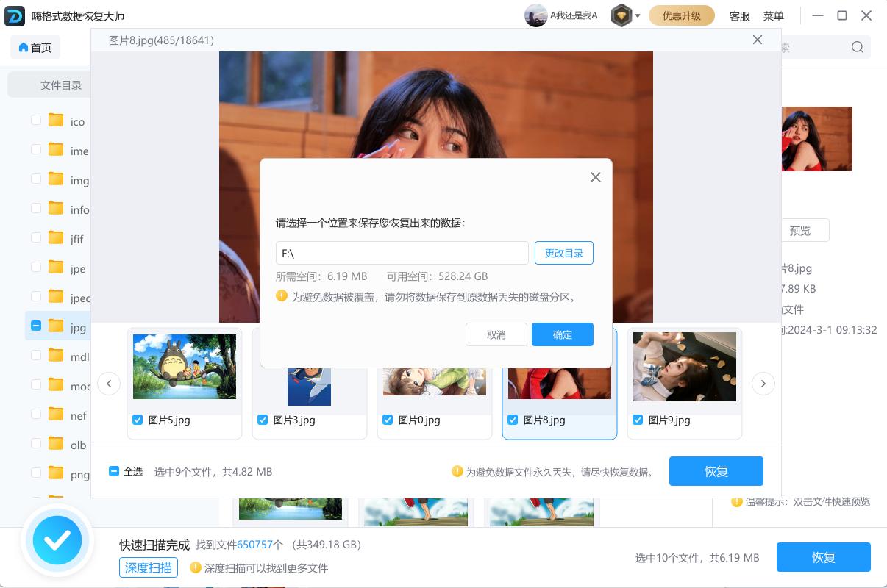
Task: Show previous thumbnails with left arrow
Action: pyautogui.click(x=109, y=383)
